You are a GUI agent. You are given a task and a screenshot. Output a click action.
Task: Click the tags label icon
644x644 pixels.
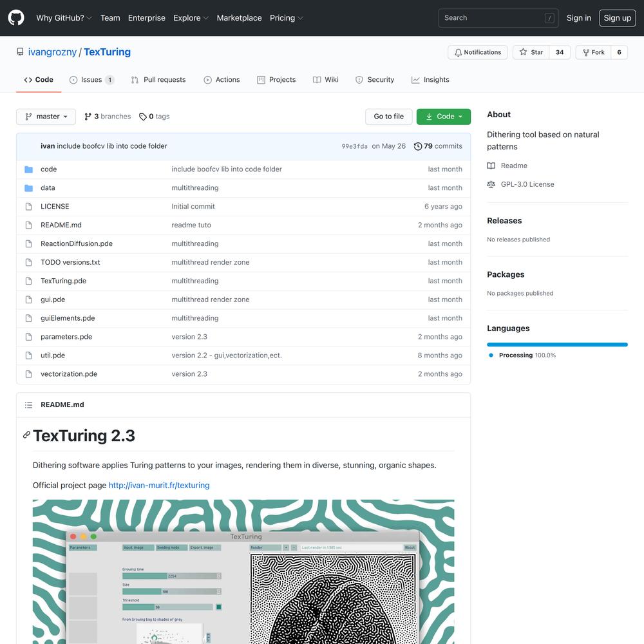click(x=142, y=117)
